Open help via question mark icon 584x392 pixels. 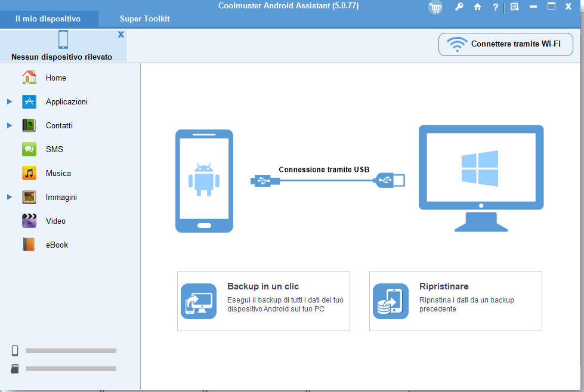coord(495,7)
